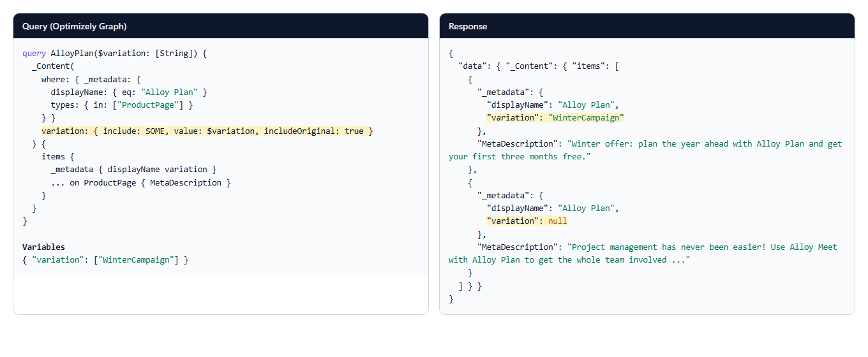Viewport: 868px width, 357px height.
Task: Click the "_Content(" line in the query
Action: (54, 66)
